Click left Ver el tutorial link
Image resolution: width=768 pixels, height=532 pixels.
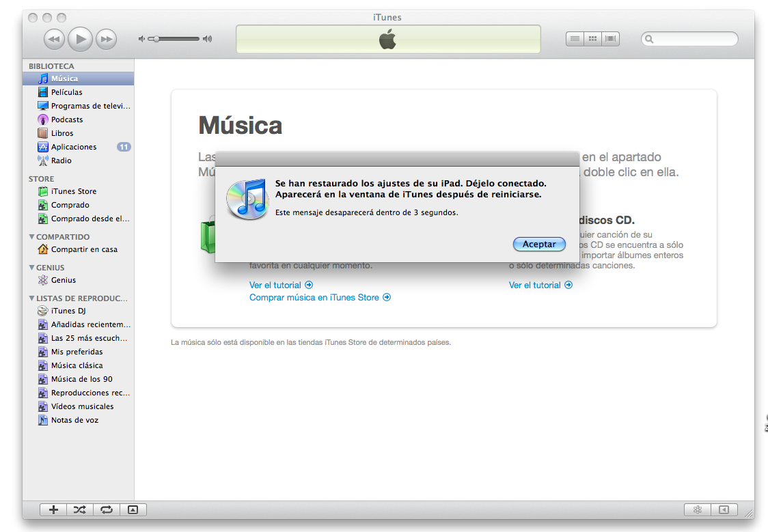281,285
